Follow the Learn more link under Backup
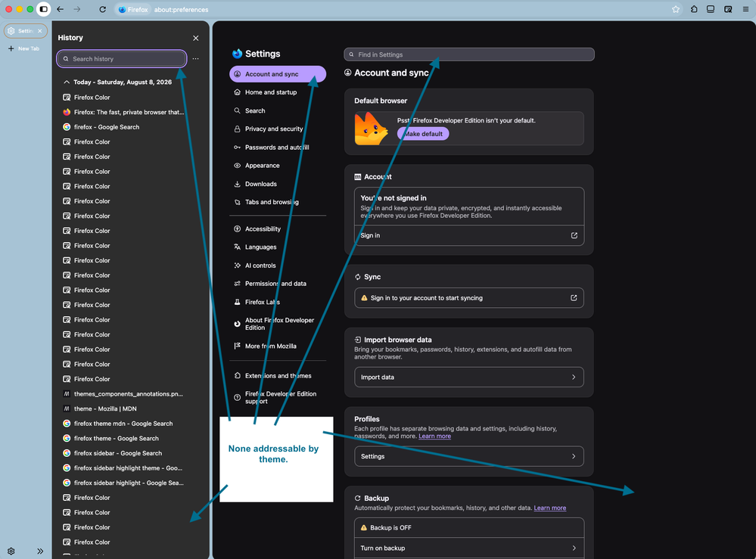Image resolution: width=756 pixels, height=559 pixels. [549, 508]
